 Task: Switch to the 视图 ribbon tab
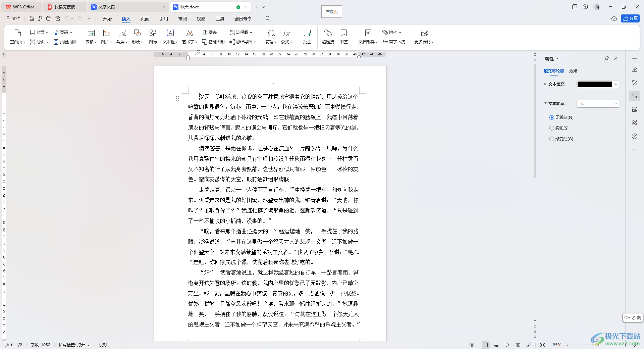tap(201, 19)
